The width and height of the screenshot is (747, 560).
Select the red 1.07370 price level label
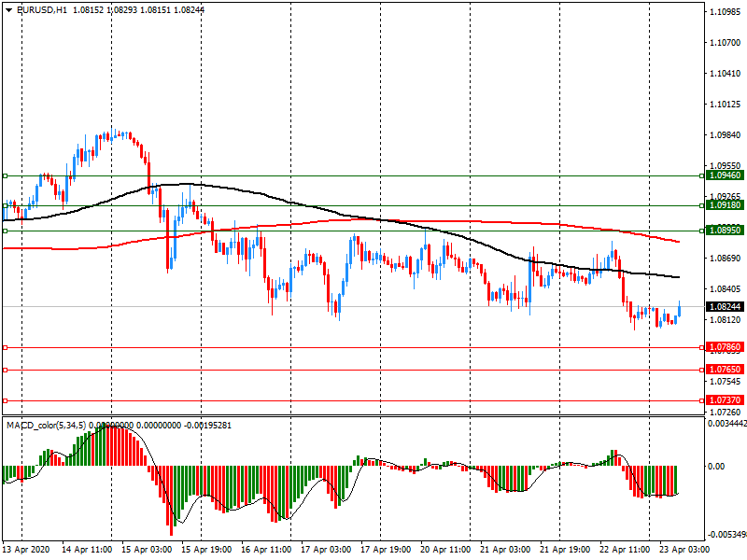click(x=725, y=400)
